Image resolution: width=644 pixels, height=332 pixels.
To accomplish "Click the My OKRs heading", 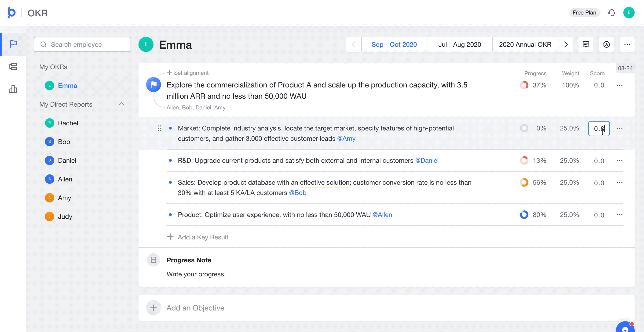I will pyautogui.click(x=53, y=67).
